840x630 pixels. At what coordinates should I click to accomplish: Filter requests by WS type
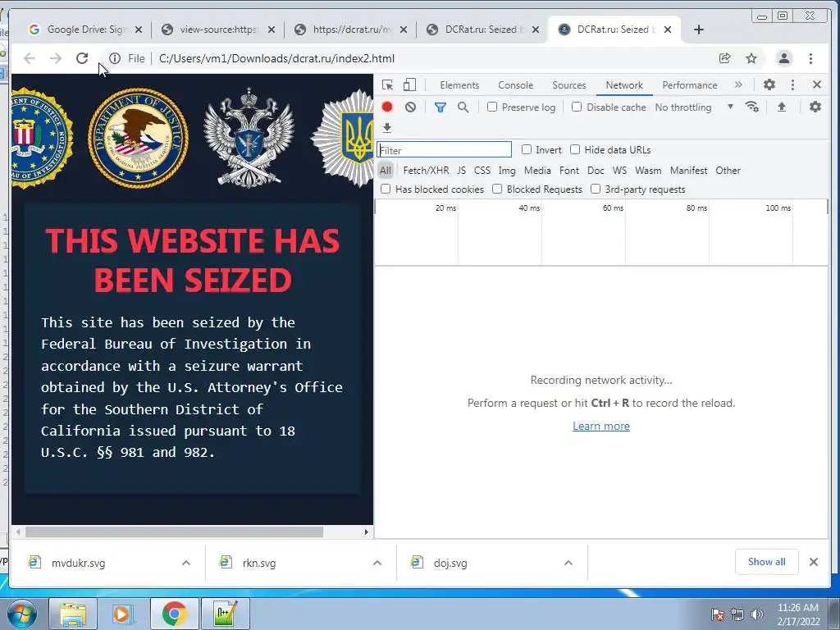coord(619,171)
